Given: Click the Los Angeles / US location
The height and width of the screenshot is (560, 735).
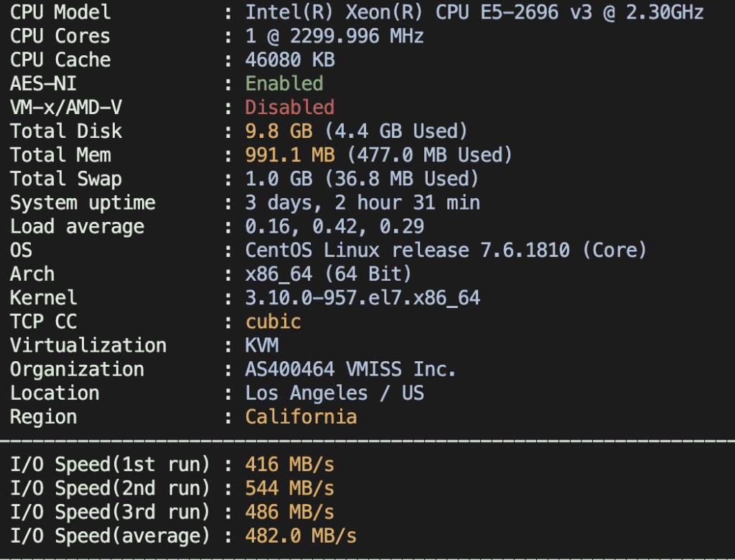Looking at the screenshot, I should point(334,393).
